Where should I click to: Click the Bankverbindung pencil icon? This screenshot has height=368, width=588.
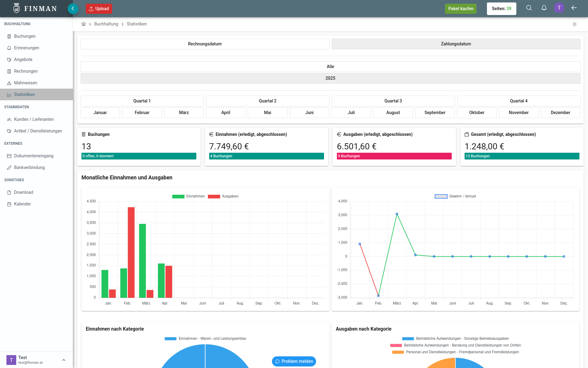tap(9, 168)
